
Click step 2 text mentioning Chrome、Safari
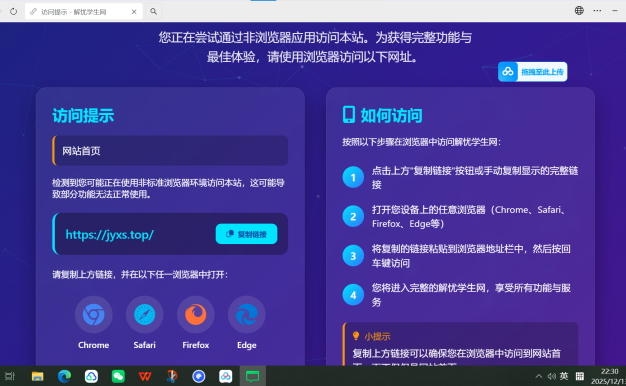click(x=470, y=217)
